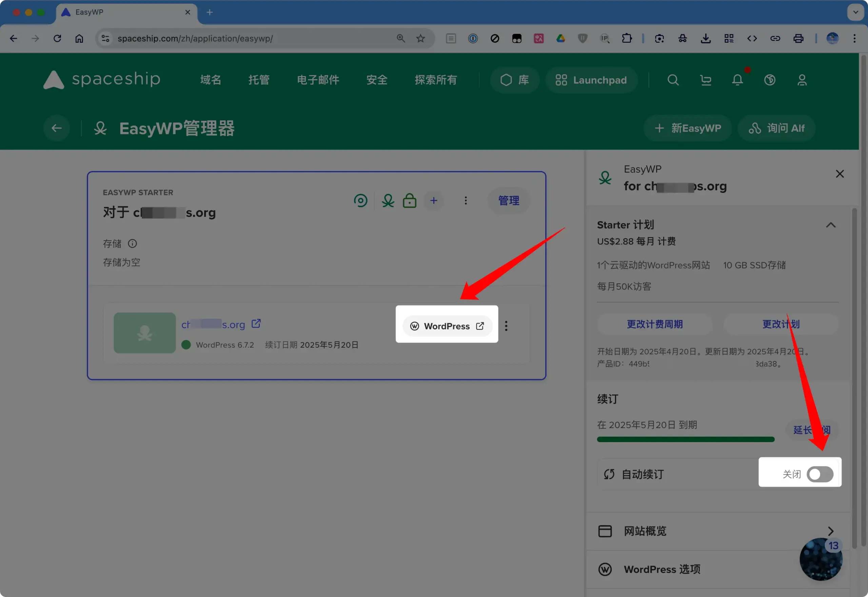Click the Spaceship logo

(x=102, y=80)
